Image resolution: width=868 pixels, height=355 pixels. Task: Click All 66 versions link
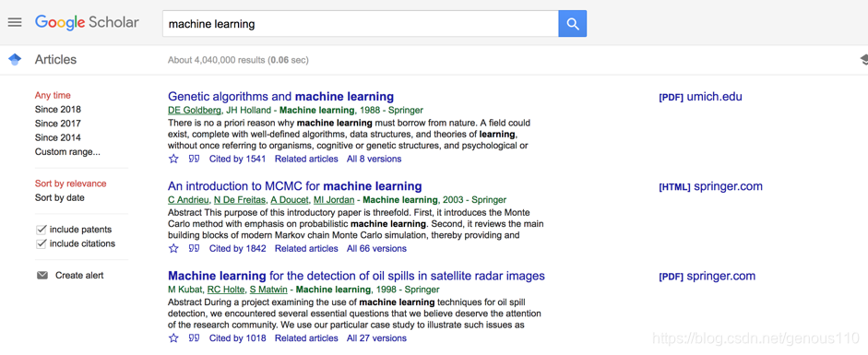coord(376,248)
